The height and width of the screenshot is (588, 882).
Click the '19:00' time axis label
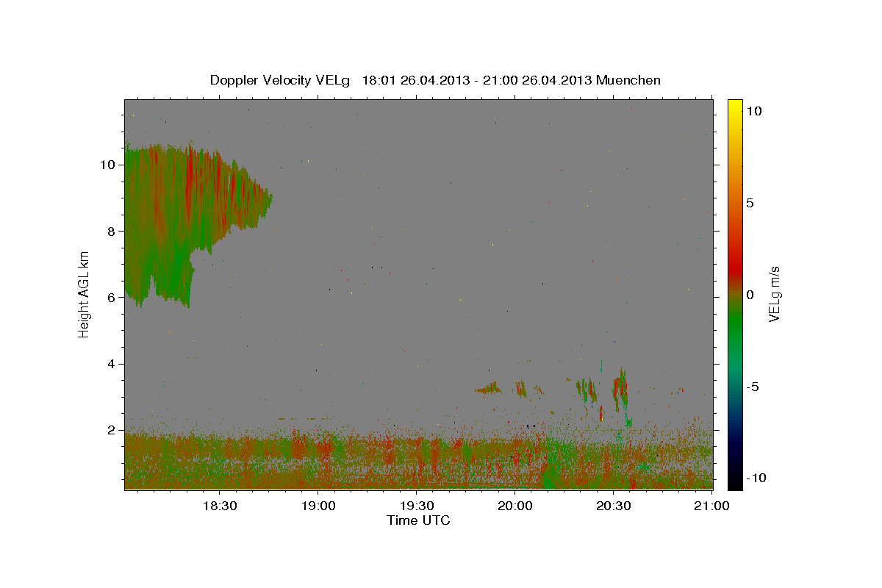pyautogui.click(x=318, y=506)
